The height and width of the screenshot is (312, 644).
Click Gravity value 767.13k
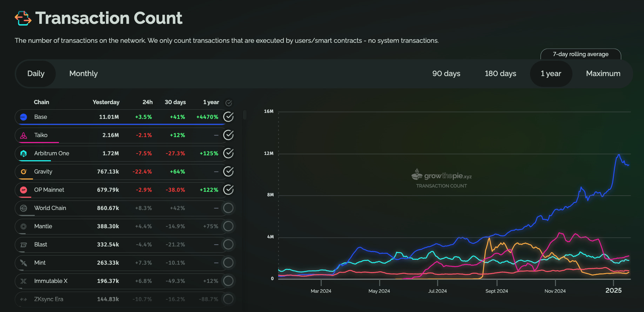click(x=108, y=171)
